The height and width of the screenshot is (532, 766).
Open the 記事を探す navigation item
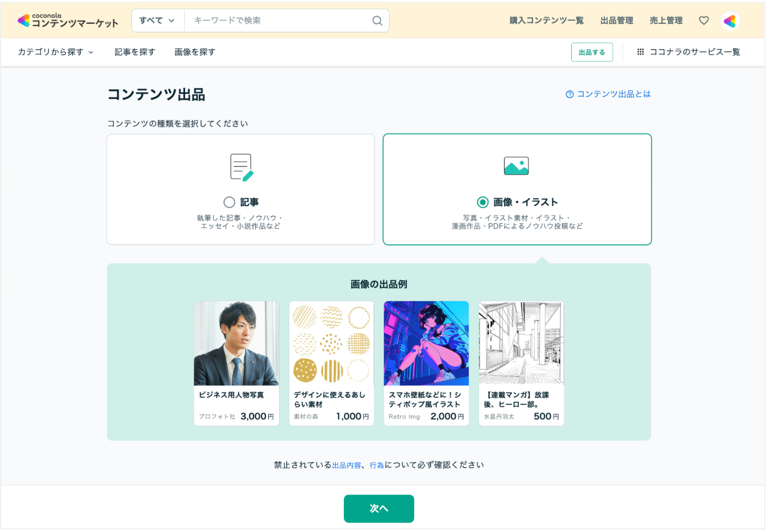(135, 52)
